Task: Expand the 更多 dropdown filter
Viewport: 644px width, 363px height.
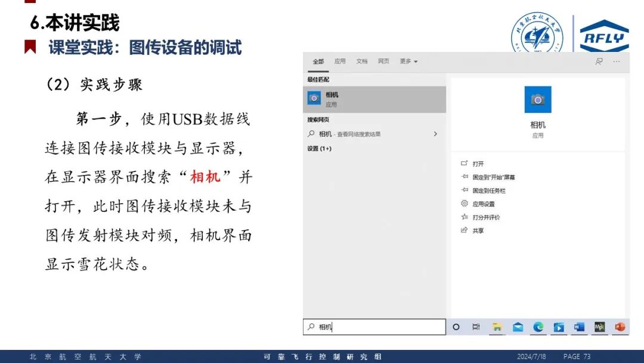Action: pyautogui.click(x=408, y=61)
